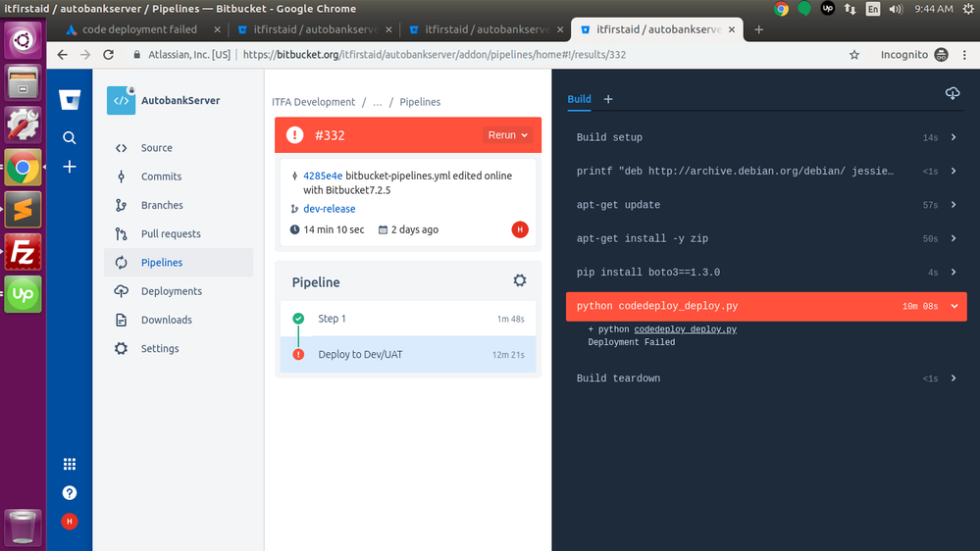The image size is (980, 551).
Task: Click the Incognito profile icon
Action: [x=941, y=55]
